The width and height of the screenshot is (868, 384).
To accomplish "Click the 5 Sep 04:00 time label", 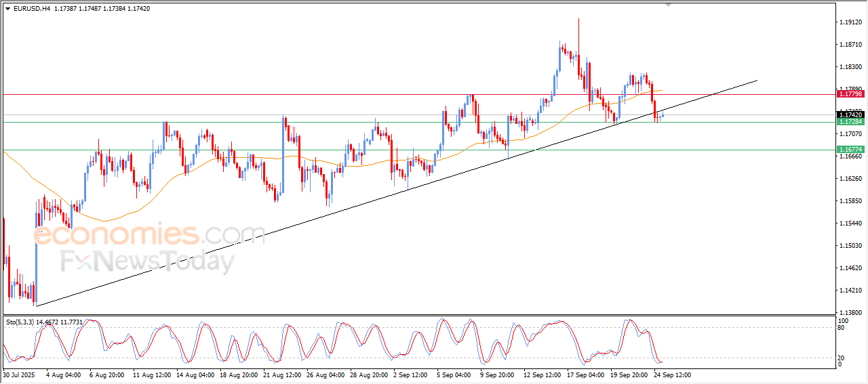I will (454, 375).
